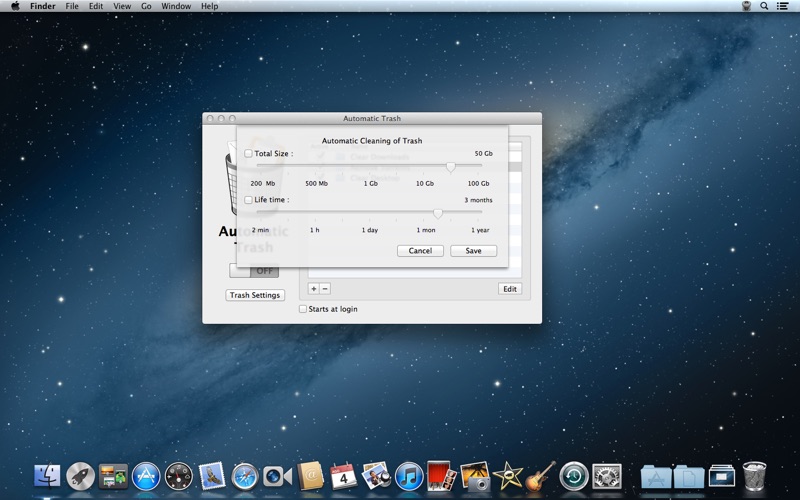Open the Go menu
The height and width of the screenshot is (500, 800).
coord(146,6)
